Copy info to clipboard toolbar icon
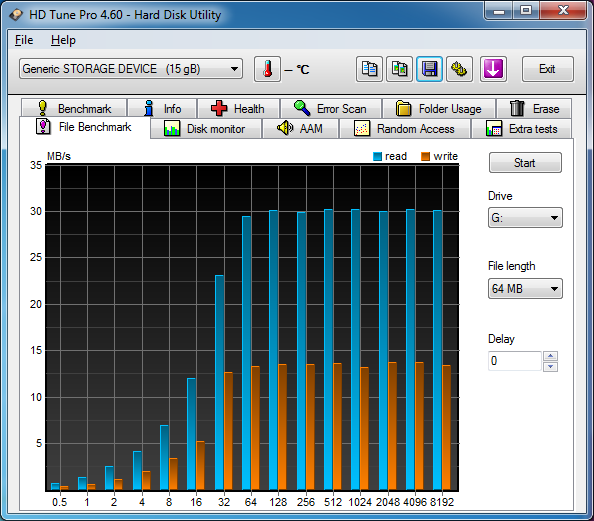The image size is (594, 521). [x=369, y=69]
